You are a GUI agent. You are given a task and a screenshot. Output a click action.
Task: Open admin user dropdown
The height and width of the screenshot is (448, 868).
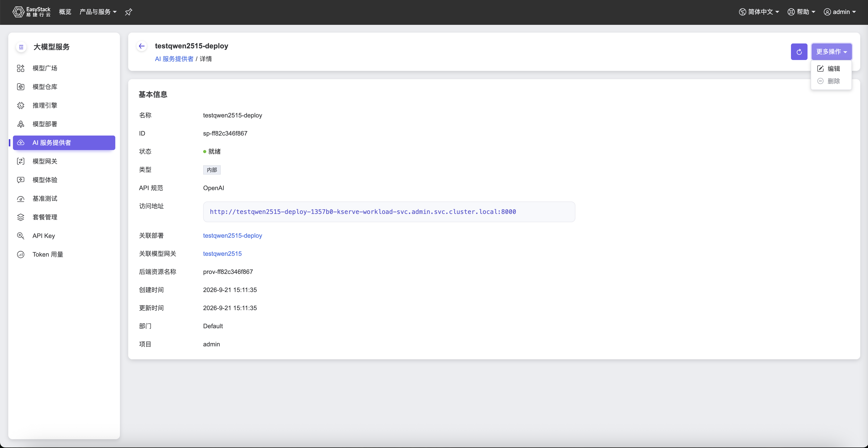[840, 12]
